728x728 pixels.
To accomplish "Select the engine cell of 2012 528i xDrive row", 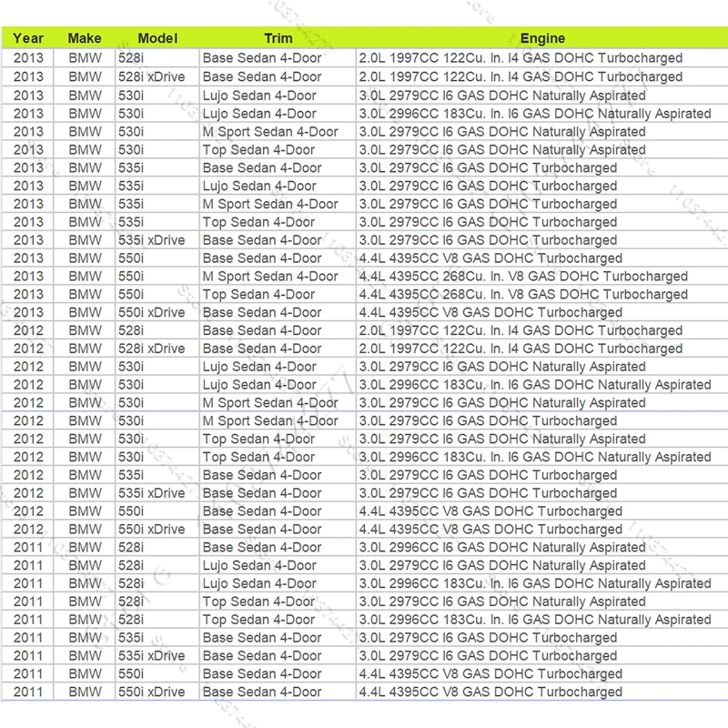I will [542, 349].
